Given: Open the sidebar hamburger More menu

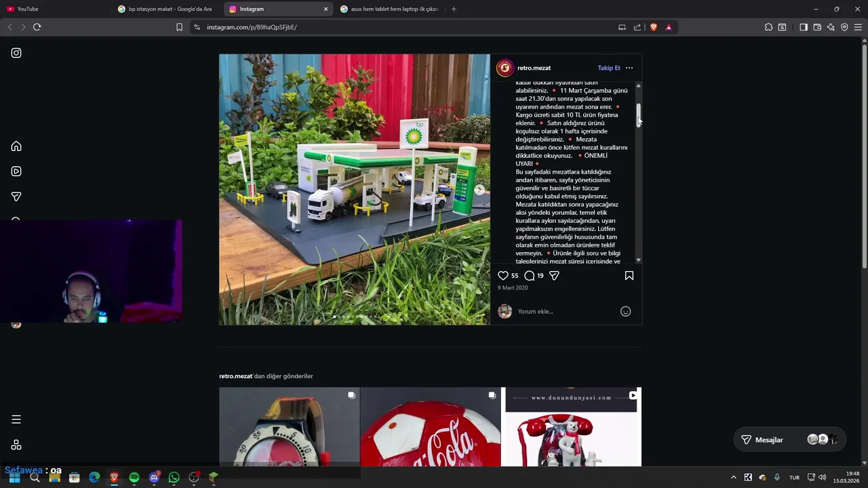Looking at the screenshot, I should click(x=16, y=420).
